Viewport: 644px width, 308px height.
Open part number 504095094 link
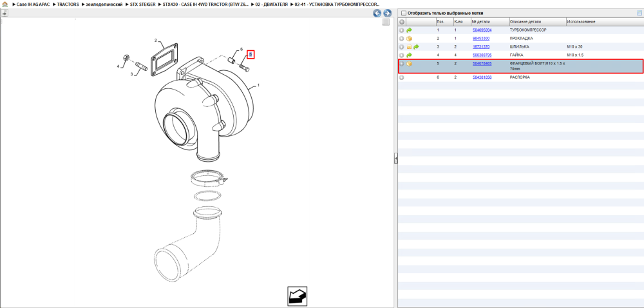(482, 30)
